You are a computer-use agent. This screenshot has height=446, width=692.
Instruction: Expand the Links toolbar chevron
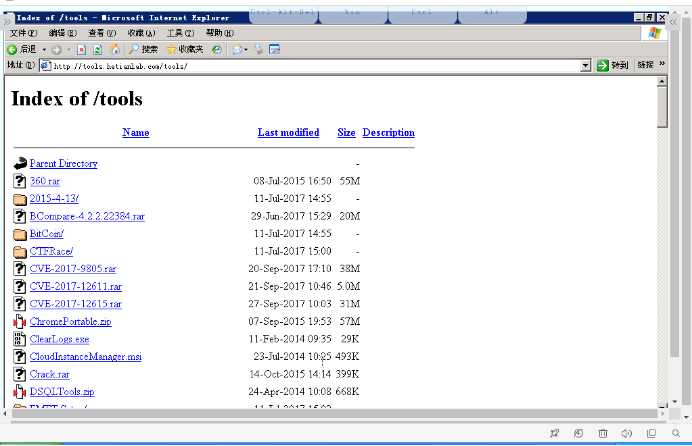[x=662, y=64]
